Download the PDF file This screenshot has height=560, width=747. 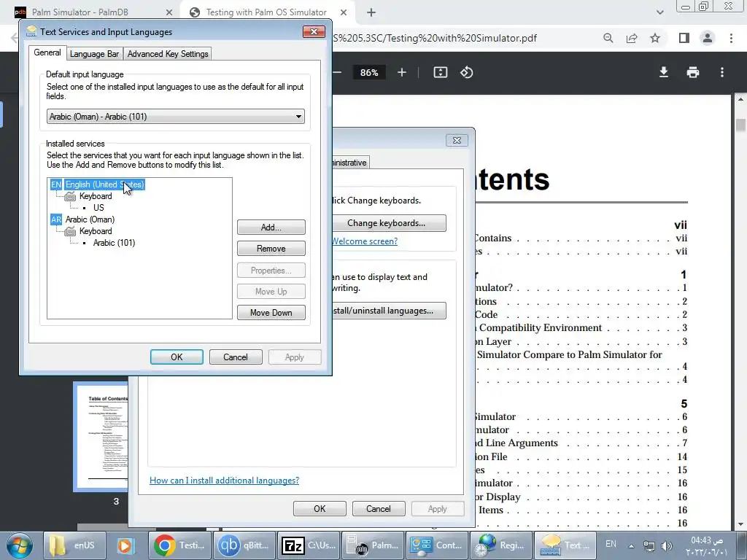(664, 72)
